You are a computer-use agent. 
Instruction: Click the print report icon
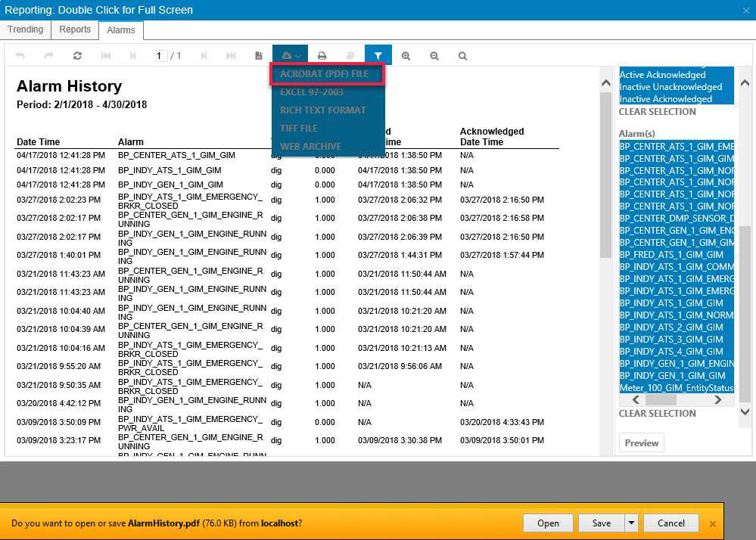pyautogui.click(x=322, y=56)
